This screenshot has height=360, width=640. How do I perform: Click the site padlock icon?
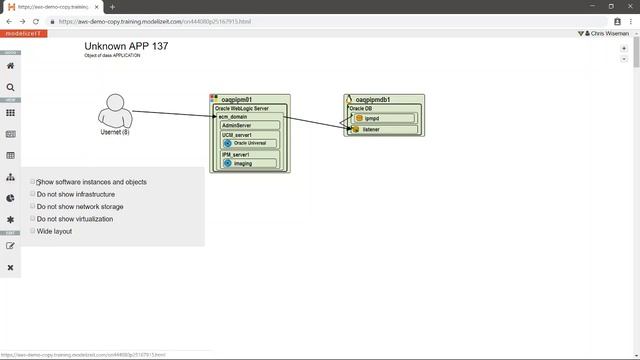[x=52, y=22]
